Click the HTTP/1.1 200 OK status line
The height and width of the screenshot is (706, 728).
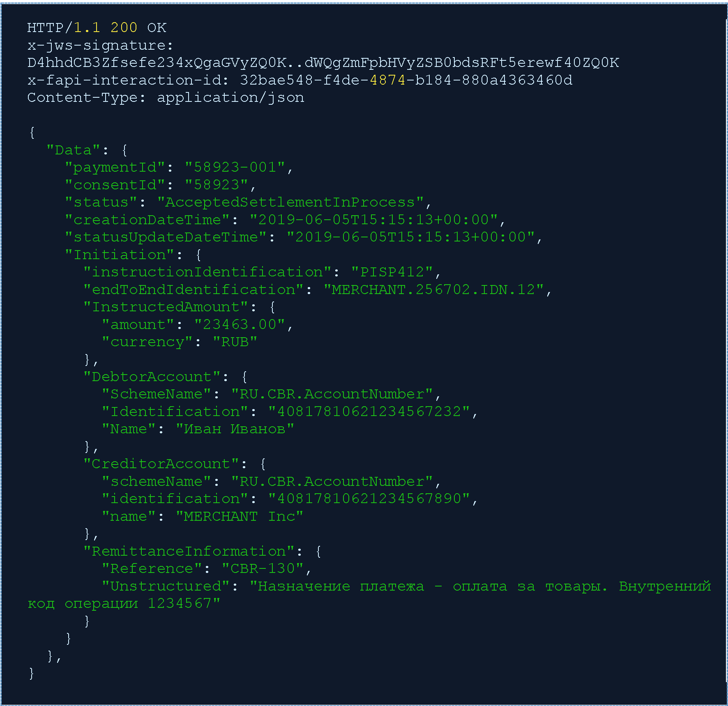[x=97, y=28]
